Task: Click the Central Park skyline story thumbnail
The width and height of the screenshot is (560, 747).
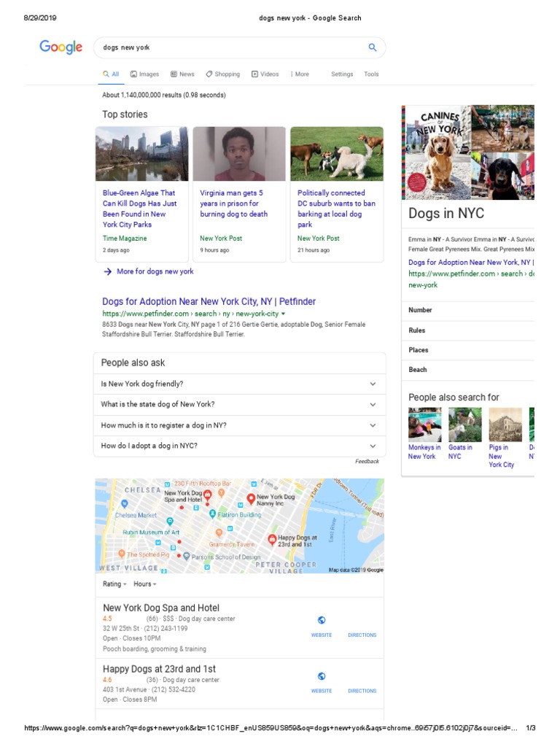Action: coord(142,154)
